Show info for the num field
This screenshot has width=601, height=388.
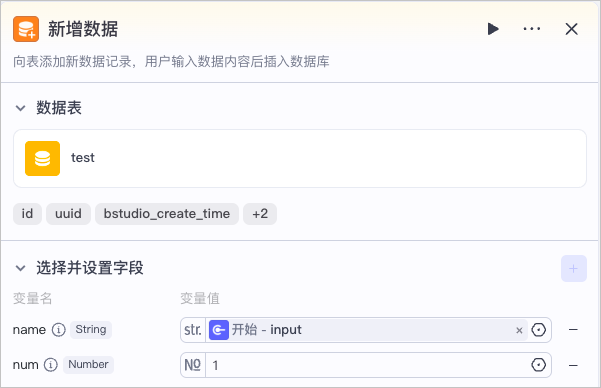[x=51, y=365]
